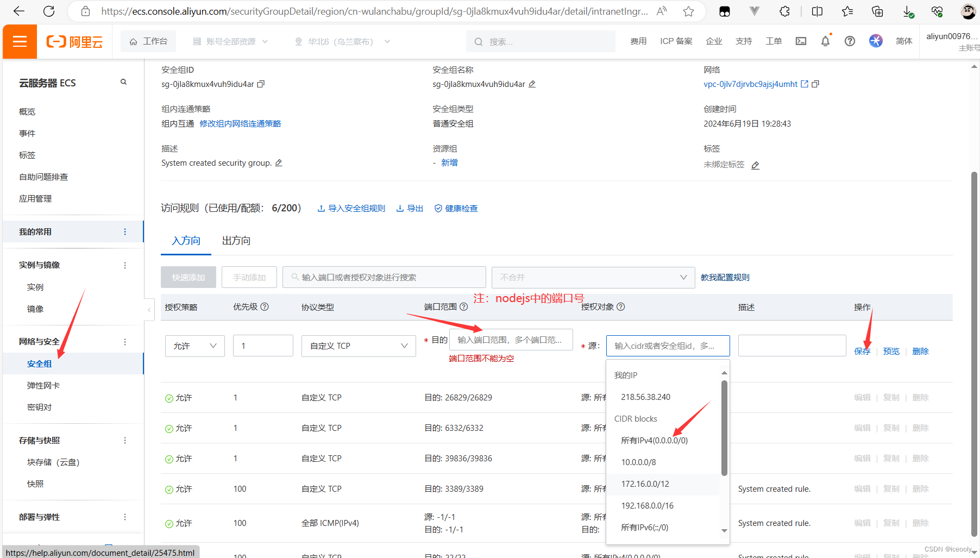Open the Cloud Shell terminal icon

[x=801, y=41]
